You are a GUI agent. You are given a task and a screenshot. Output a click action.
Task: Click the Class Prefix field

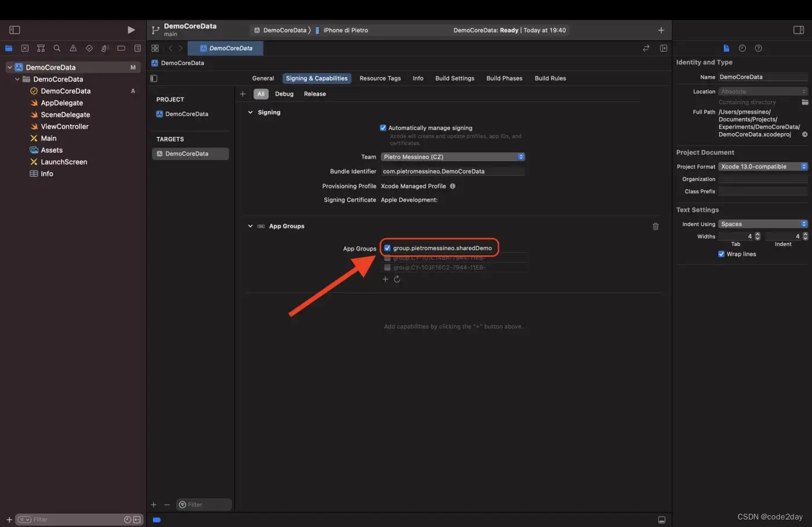[763, 191]
